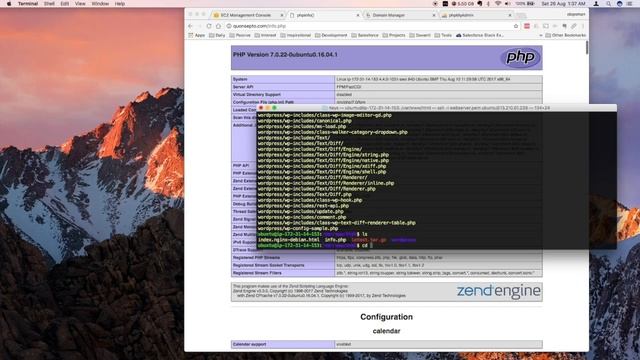The image size is (640, 360).
Task: Close the phpMyAdmin tab
Action: pyautogui.click(x=510, y=15)
